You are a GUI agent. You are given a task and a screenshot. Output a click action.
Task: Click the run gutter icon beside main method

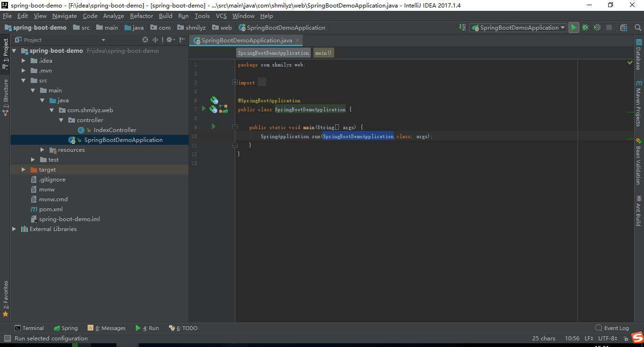[x=213, y=126]
